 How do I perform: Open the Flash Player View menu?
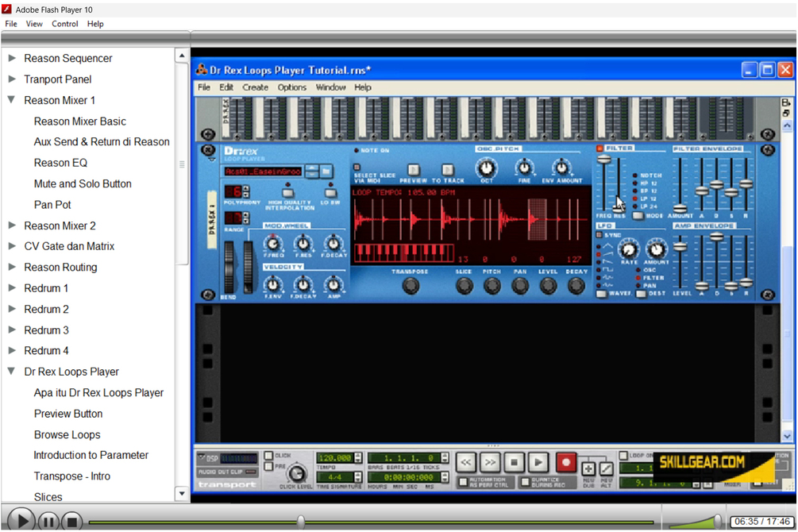34,24
